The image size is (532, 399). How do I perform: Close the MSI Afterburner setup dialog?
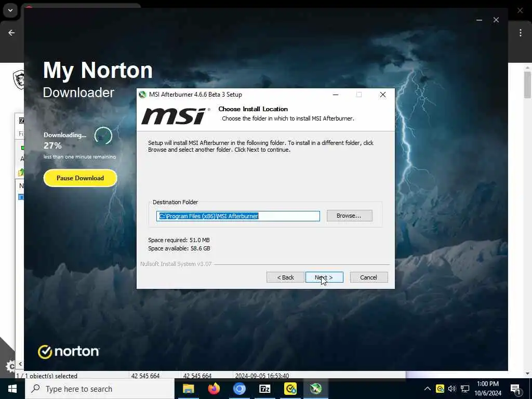pyautogui.click(x=383, y=95)
